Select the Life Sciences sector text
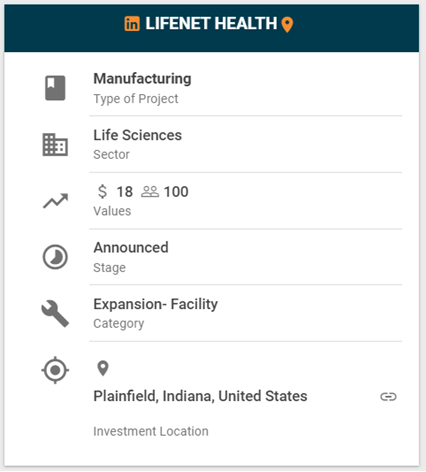This screenshot has height=472, width=426. coord(138,135)
